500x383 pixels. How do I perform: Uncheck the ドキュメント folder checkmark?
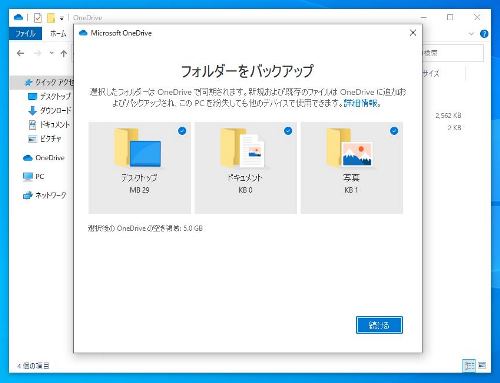click(x=288, y=131)
